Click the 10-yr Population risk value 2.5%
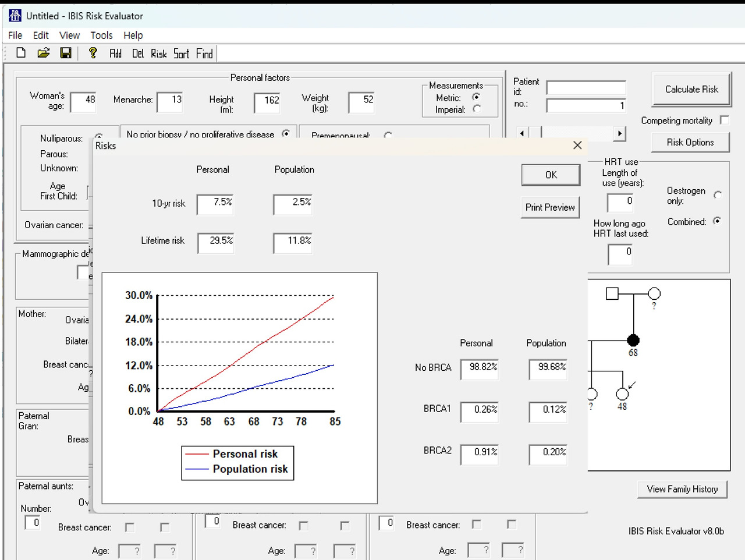 pos(293,204)
